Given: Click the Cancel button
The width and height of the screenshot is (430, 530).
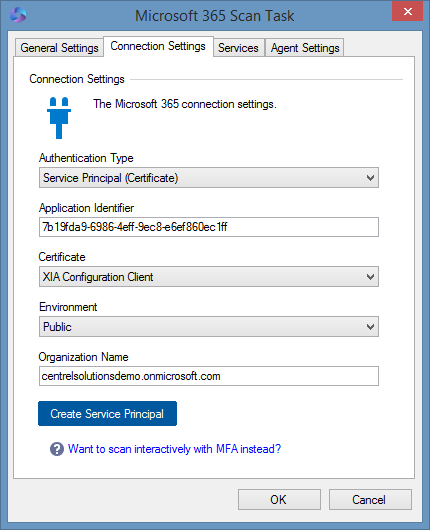Looking at the screenshot, I should (370, 499).
